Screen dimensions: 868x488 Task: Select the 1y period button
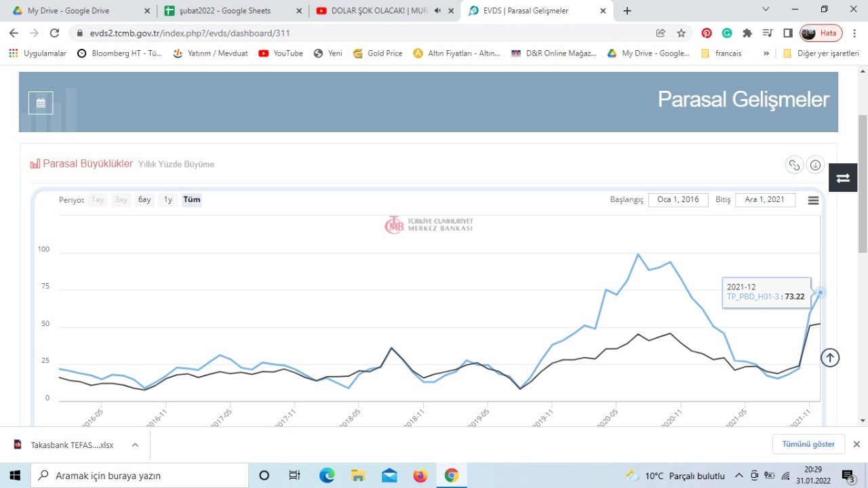tap(167, 200)
